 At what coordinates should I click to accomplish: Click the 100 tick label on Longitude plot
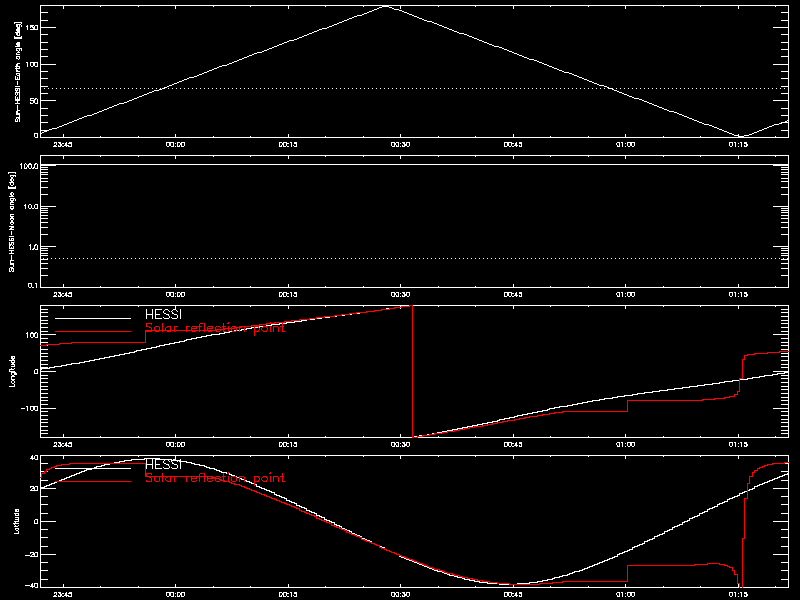32,335
